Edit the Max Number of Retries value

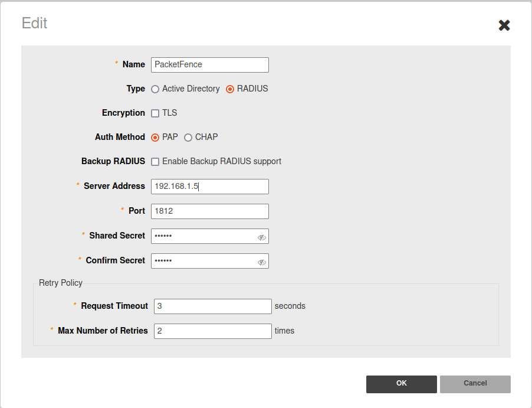click(x=212, y=331)
